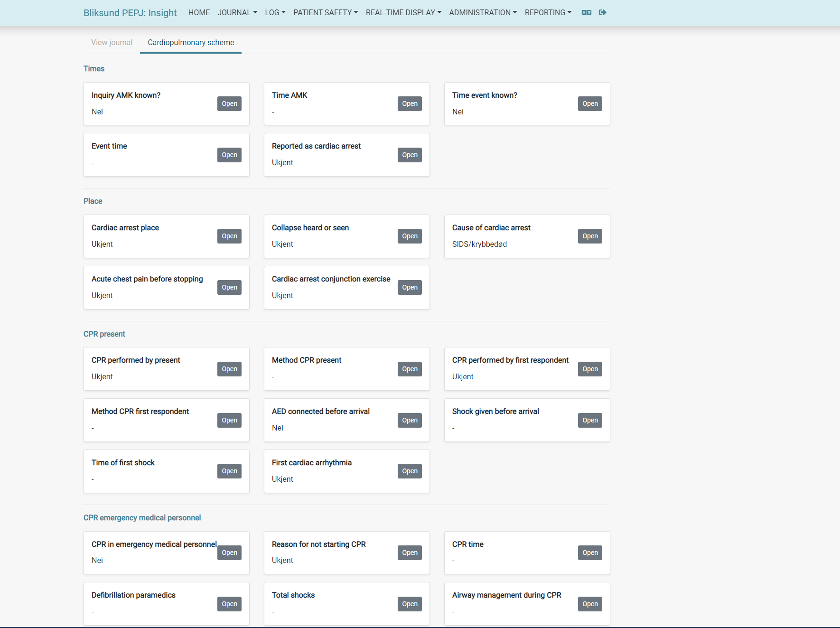Go to HOME menu item
Viewport: 840px width, 628px height.
(x=199, y=12)
